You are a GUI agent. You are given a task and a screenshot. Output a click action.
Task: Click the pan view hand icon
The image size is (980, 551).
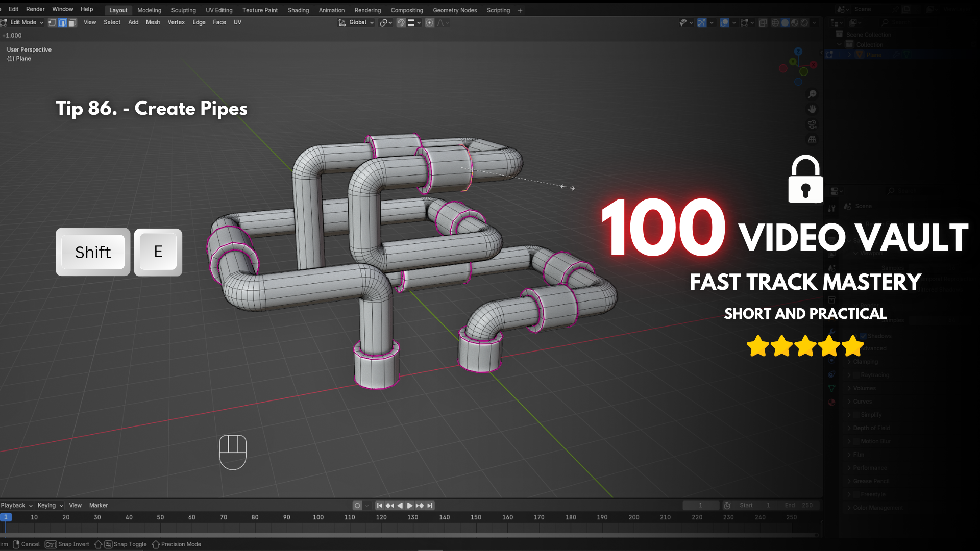click(812, 109)
